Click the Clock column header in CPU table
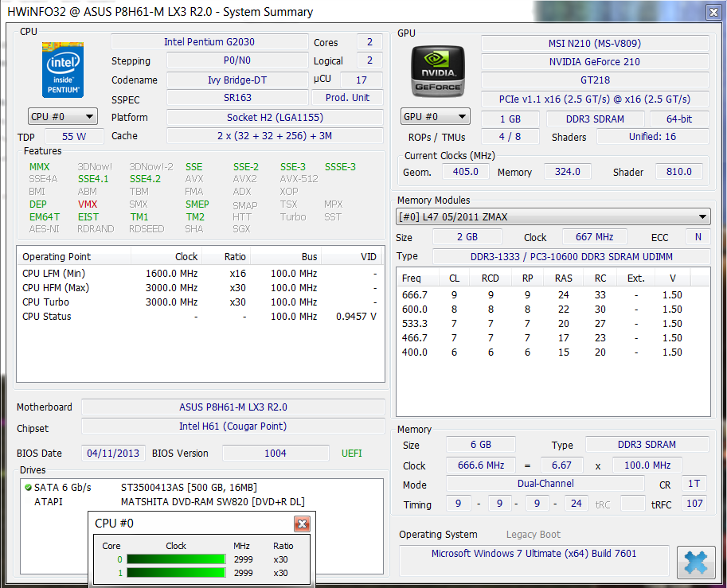 point(166,256)
